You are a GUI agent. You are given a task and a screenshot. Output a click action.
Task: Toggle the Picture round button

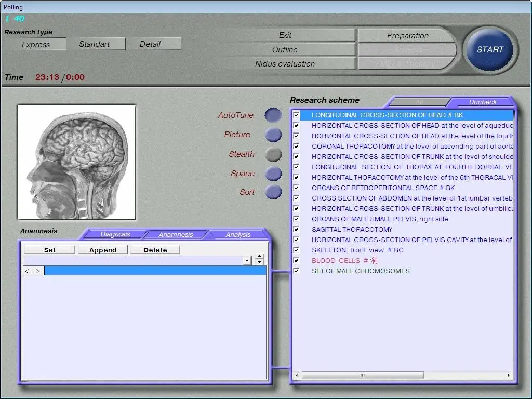tap(273, 135)
